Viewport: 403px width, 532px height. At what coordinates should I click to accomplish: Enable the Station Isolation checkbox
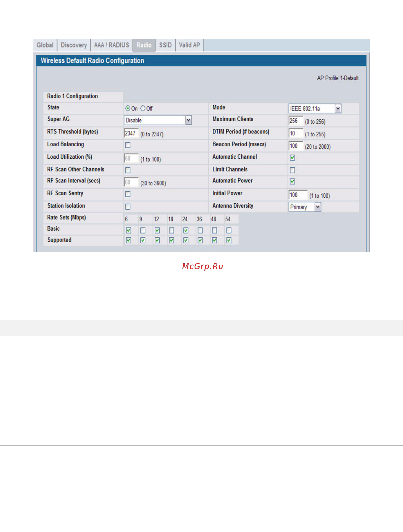tap(128, 206)
